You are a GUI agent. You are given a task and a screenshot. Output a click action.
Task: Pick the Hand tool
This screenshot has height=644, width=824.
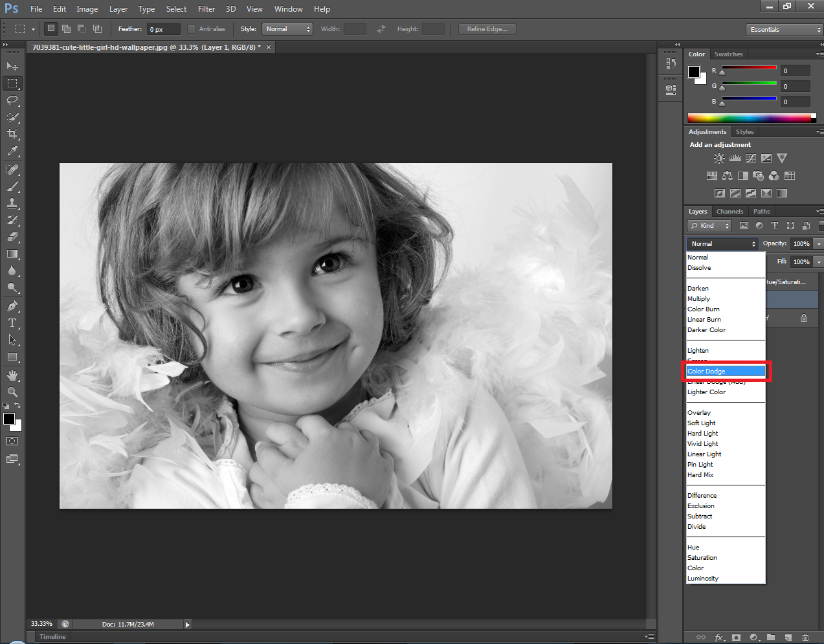[12, 375]
